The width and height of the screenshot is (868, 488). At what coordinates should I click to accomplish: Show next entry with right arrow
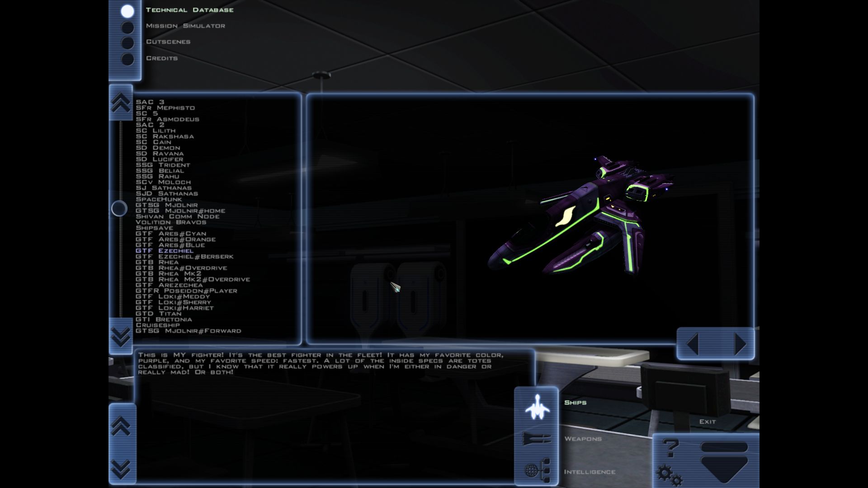740,344
